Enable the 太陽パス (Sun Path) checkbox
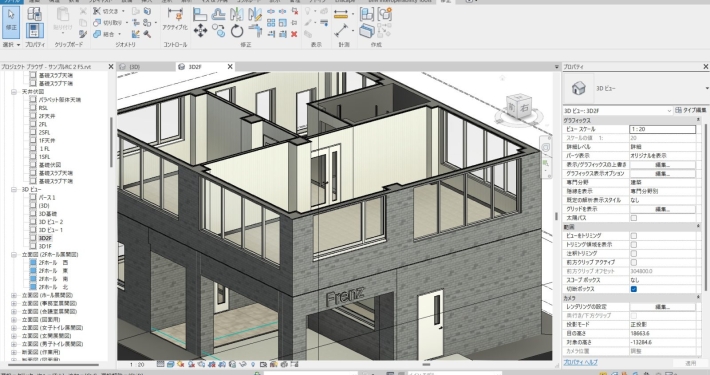The image size is (710, 375). 633,218
